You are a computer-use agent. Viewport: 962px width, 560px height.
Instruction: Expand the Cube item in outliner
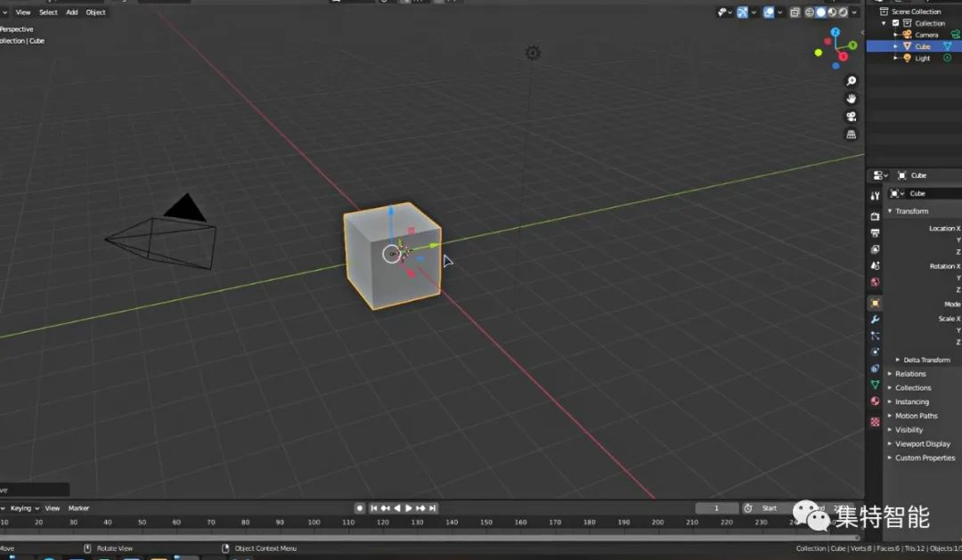[x=896, y=46]
